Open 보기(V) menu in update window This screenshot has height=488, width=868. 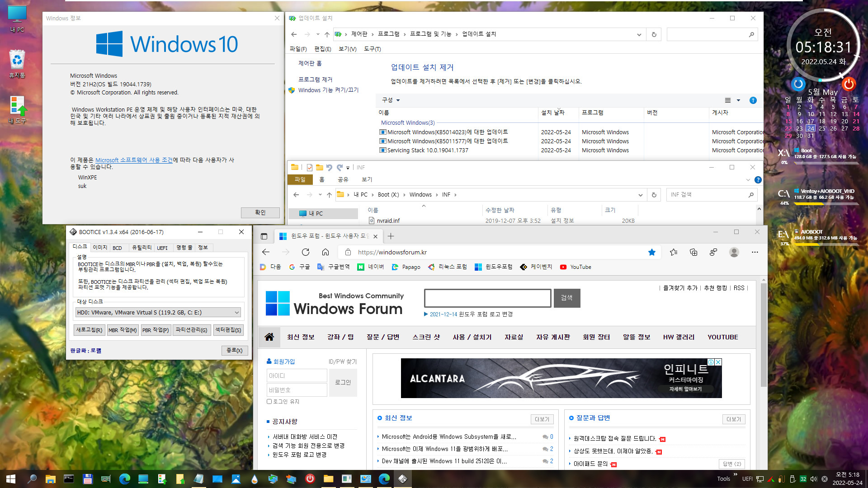pos(347,49)
